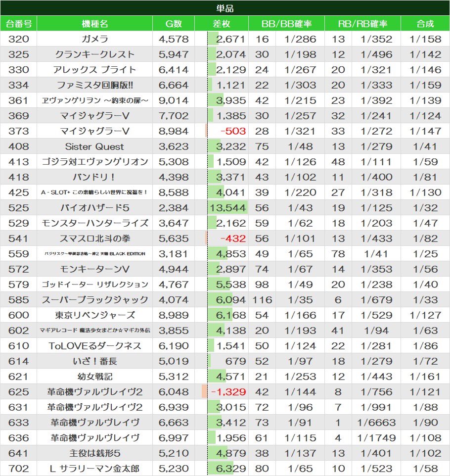
Task: Click 革命機ヴァルヴレイヴ in row 633
Action: [94, 422]
